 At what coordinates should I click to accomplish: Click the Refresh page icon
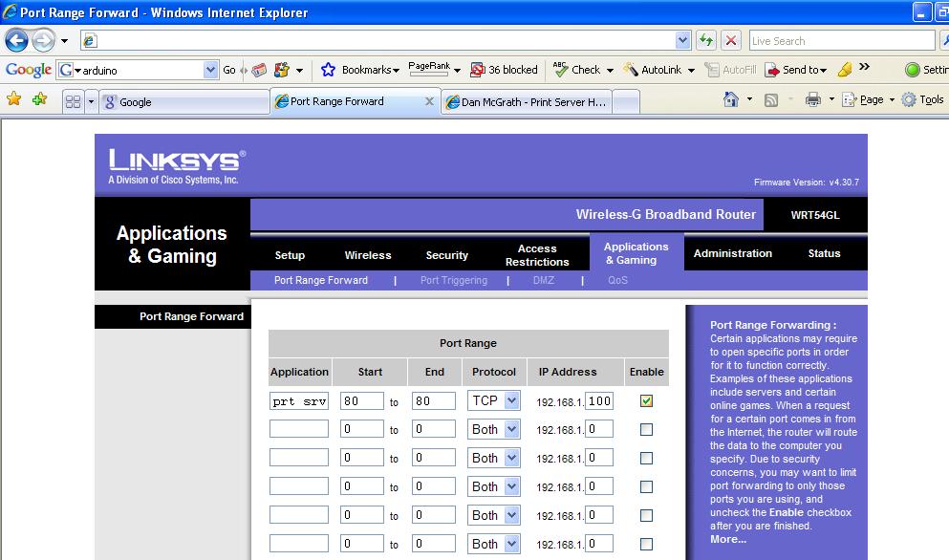[705, 40]
